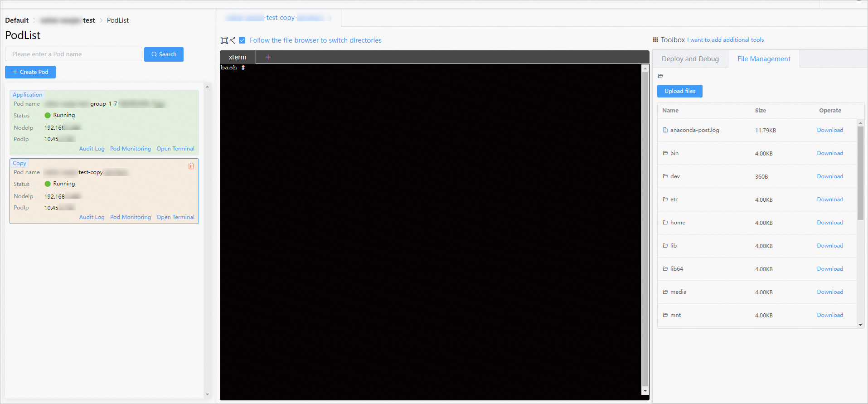
Task: Open Audit Log for the group-1-7 pod
Action: point(92,149)
